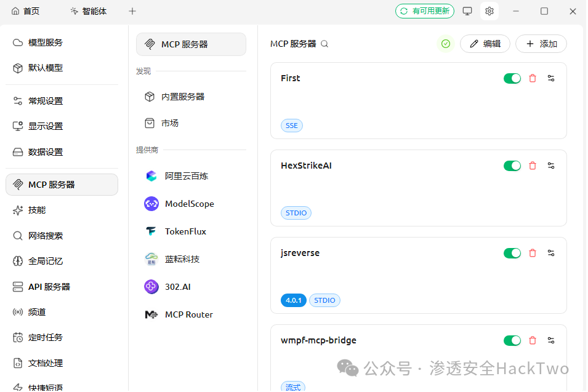The image size is (588, 392).
Task: Open the 首页 home tab
Action: [x=25, y=11]
